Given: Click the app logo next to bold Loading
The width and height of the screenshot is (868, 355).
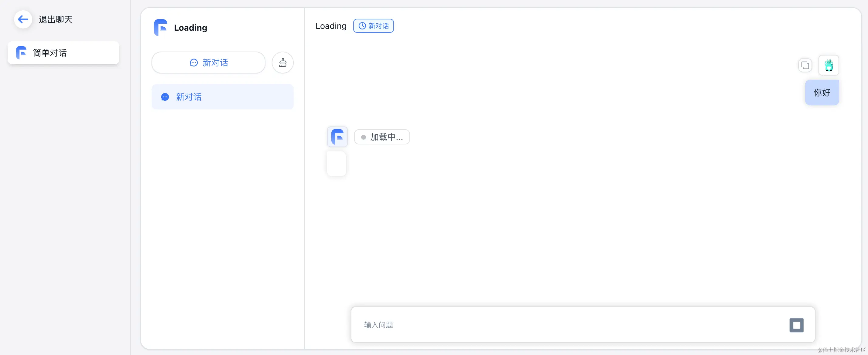Looking at the screenshot, I should 161,28.
